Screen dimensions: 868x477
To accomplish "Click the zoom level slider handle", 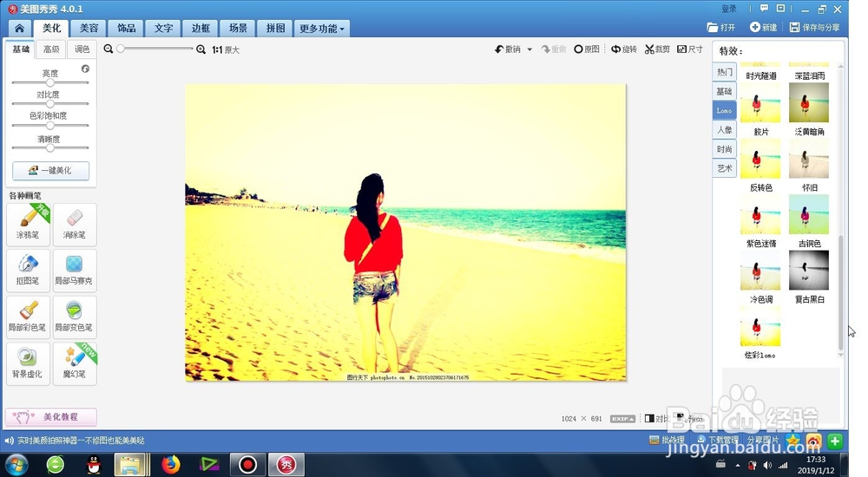I will (120, 49).
